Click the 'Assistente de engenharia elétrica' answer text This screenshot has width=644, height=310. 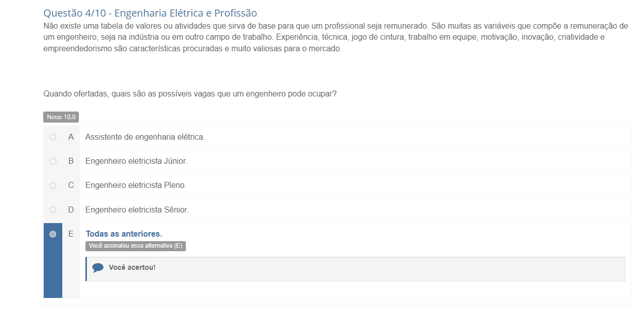coord(145,137)
